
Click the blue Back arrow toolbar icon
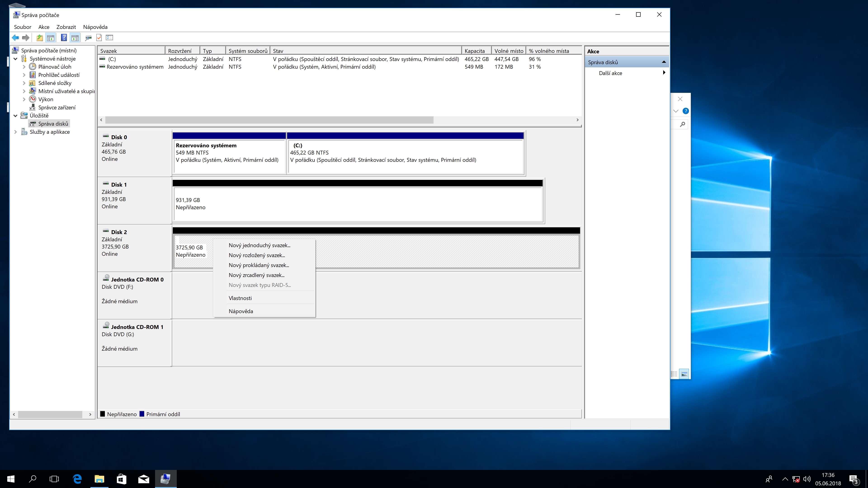point(16,38)
